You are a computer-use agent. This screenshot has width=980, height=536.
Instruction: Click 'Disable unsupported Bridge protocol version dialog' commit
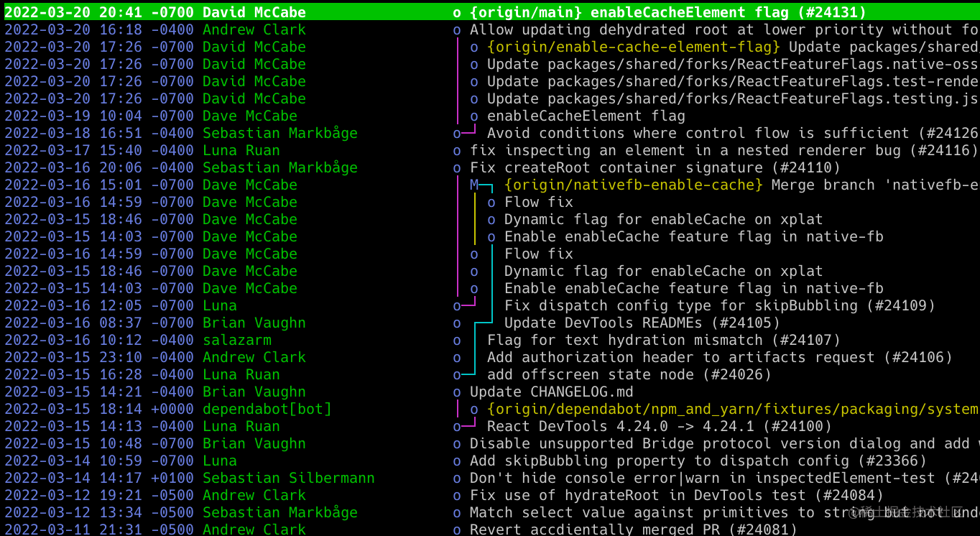(x=724, y=443)
